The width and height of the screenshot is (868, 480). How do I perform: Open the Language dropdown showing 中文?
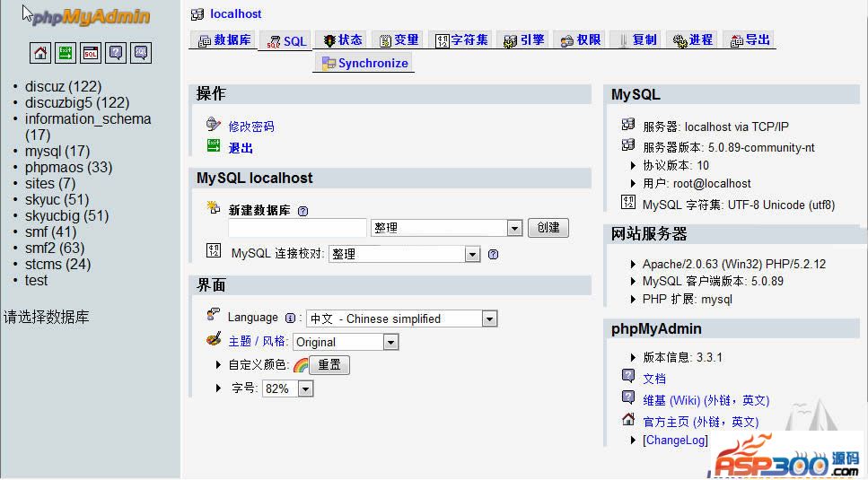402,319
